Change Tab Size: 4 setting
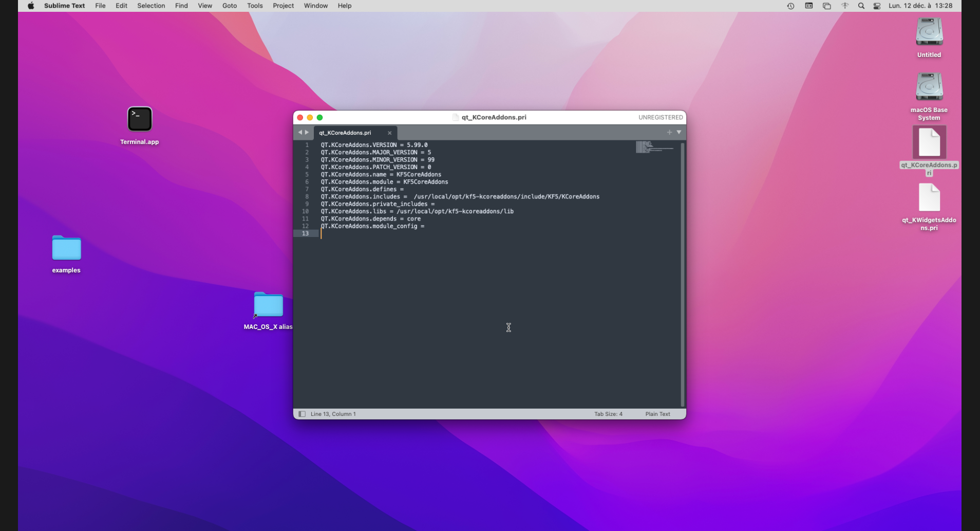Screen dimensions: 980x531 tap(608, 414)
